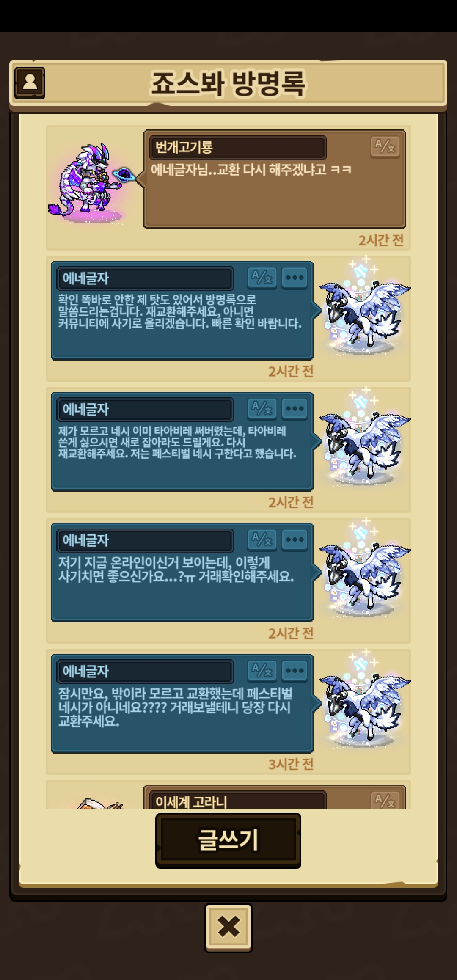The width and height of the screenshot is (457, 980).
Task: Translate 에네글자's message about 온라인이신거 보이는데
Action: click(x=262, y=540)
